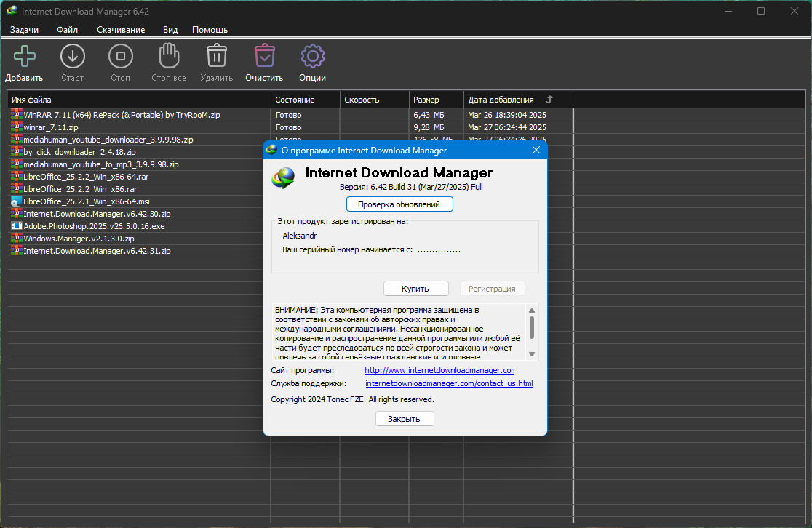Click the Mar 26 18:39:04 2025 date cell
Image resolution: width=812 pixels, height=528 pixels.
coord(507,115)
